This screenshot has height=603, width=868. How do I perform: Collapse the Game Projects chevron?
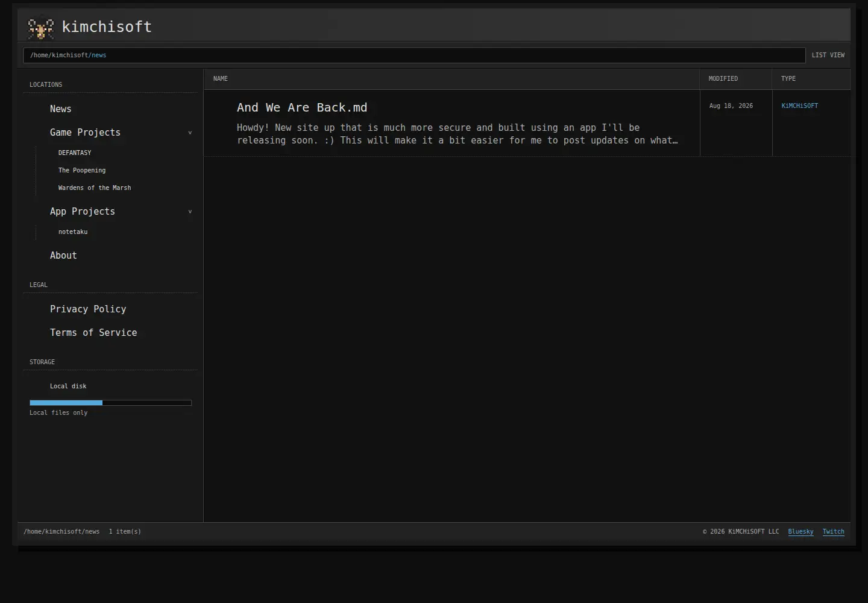point(190,133)
